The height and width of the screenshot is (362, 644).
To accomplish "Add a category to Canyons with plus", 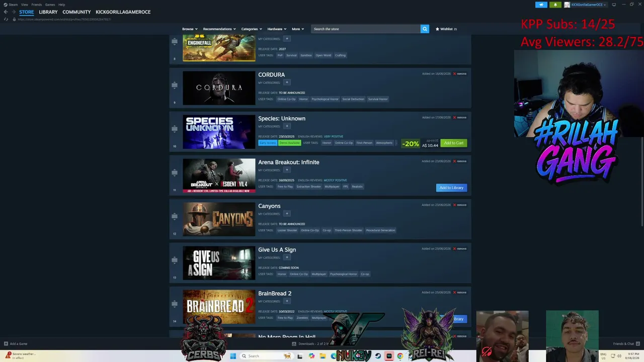I will click(x=287, y=214).
